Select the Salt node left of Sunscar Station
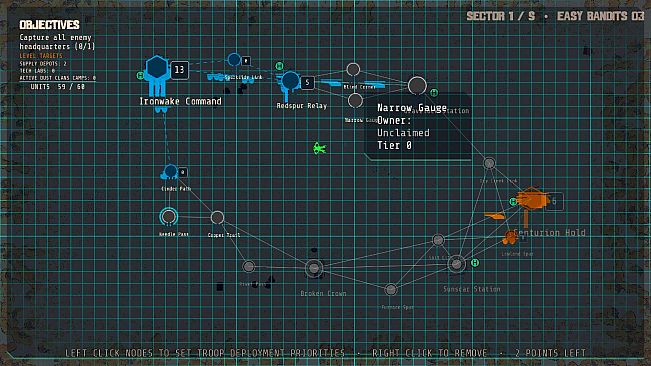This screenshot has height=366, width=651. pos(438,240)
